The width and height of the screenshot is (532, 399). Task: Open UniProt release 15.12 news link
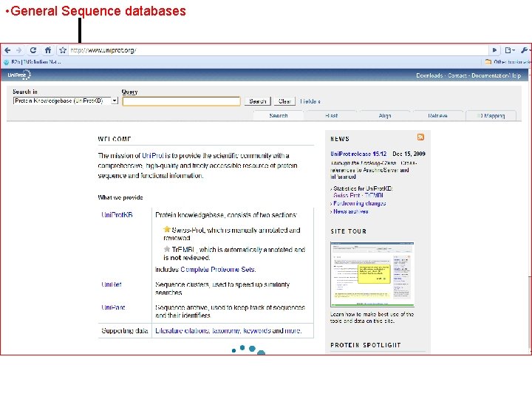(358, 154)
